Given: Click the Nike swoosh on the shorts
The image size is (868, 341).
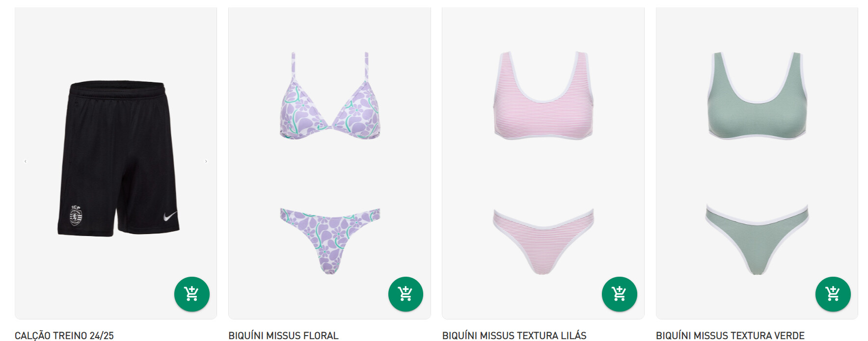Looking at the screenshot, I should tap(170, 216).
